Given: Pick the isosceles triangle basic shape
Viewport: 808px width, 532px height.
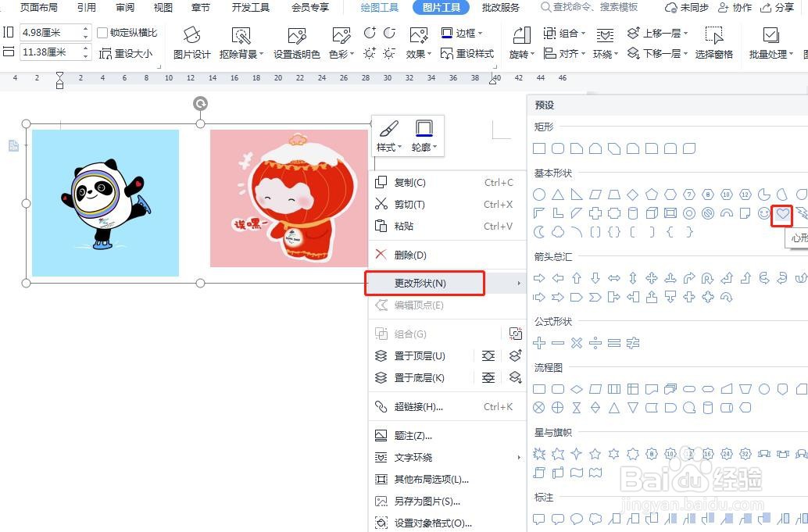Looking at the screenshot, I should click(558, 195).
